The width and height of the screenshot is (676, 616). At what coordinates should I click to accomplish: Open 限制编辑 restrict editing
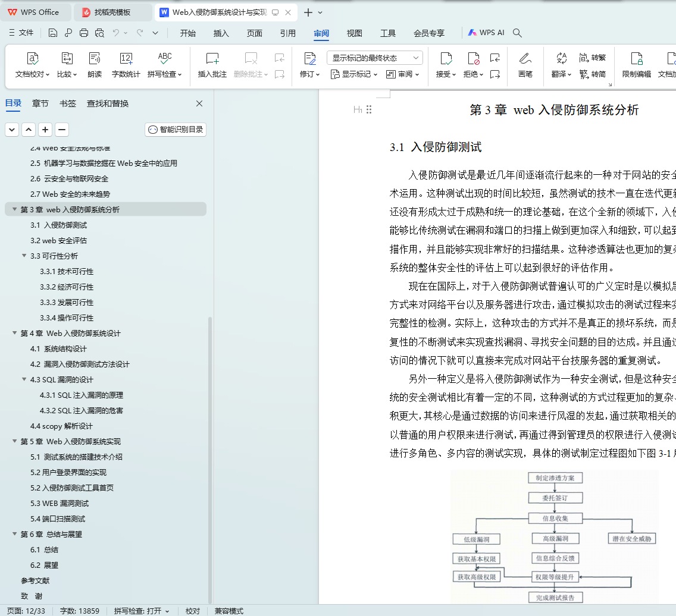pyautogui.click(x=636, y=65)
